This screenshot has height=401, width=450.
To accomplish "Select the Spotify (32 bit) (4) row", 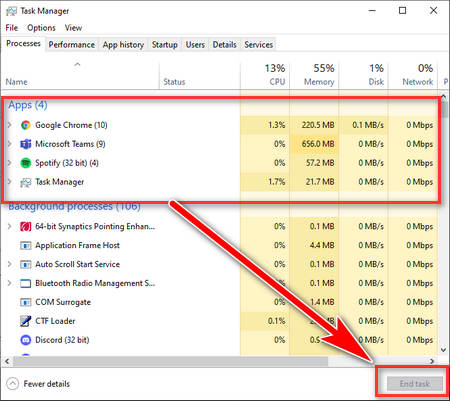I will [220, 163].
